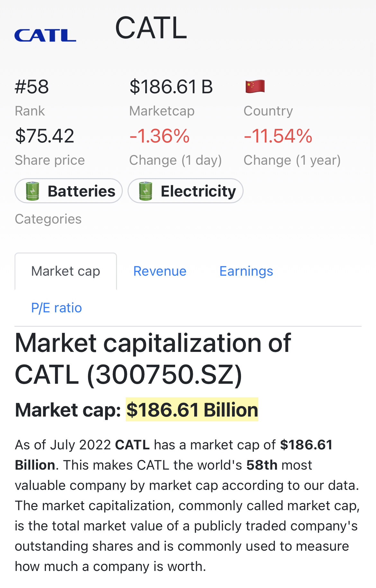The width and height of the screenshot is (376, 588).
Task: Click the China flag icon
Action: pyautogui.click(x=255, y=86)
